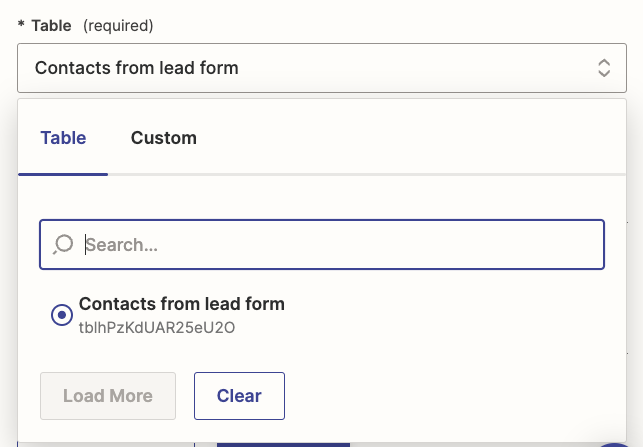This screenshot has height=447, width=643.
Task: Click the (required) hint text
Action: tap(118, 25)
